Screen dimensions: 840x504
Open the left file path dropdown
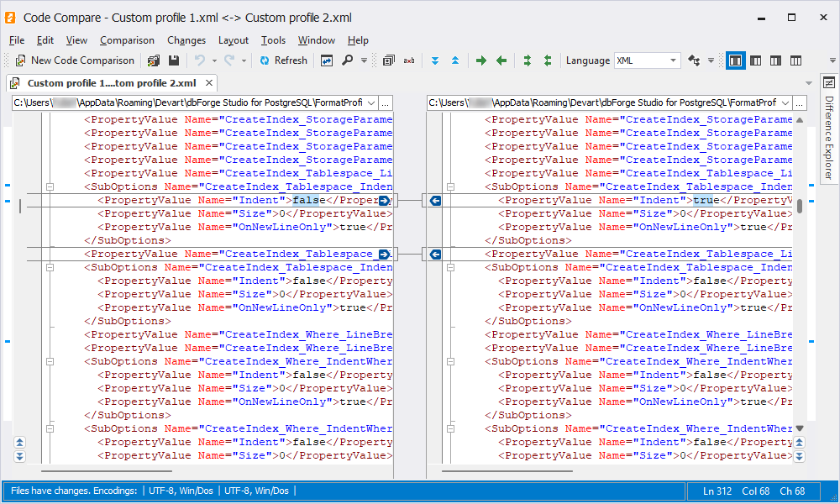370,102
